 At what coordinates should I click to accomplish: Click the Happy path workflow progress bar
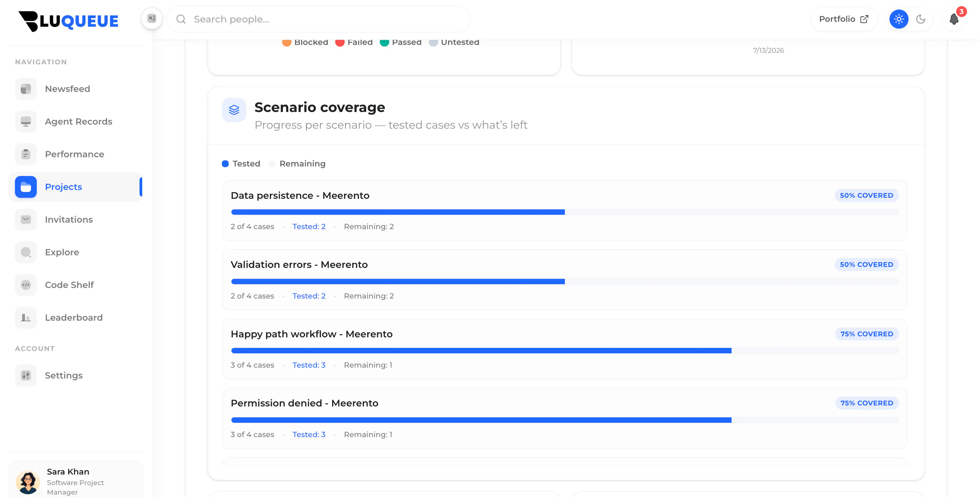565,351
